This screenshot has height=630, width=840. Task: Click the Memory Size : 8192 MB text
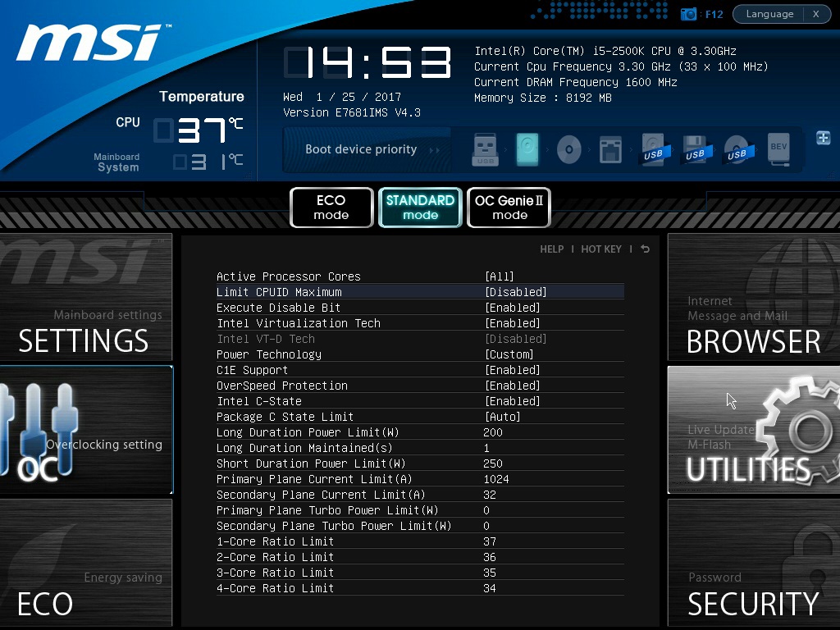point(543,98)
